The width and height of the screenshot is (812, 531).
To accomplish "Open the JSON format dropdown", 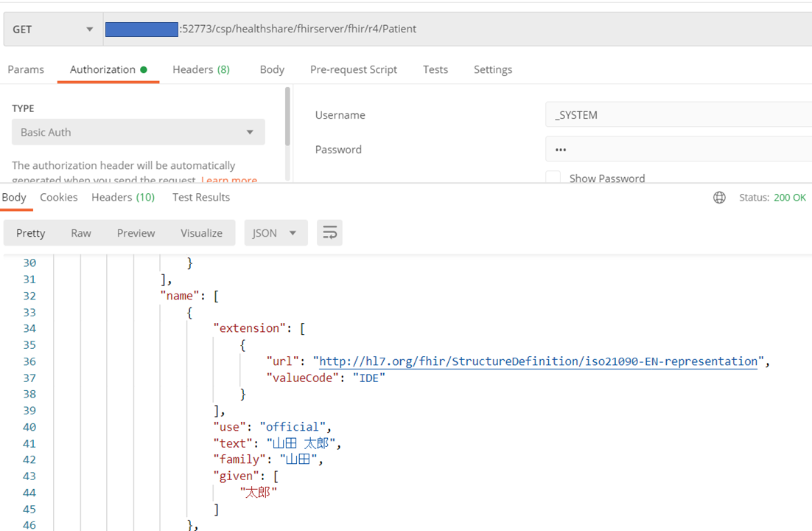I will 276,233.
